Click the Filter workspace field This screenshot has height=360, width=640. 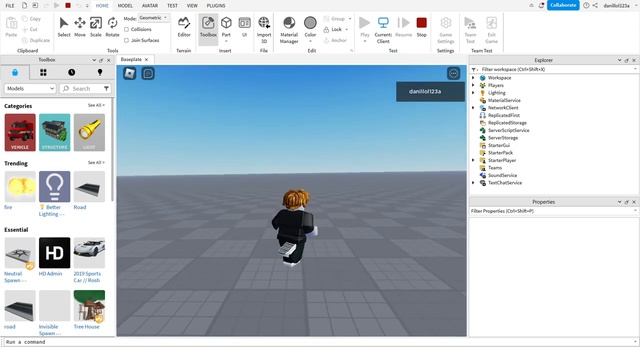click(x=555, y=69)
